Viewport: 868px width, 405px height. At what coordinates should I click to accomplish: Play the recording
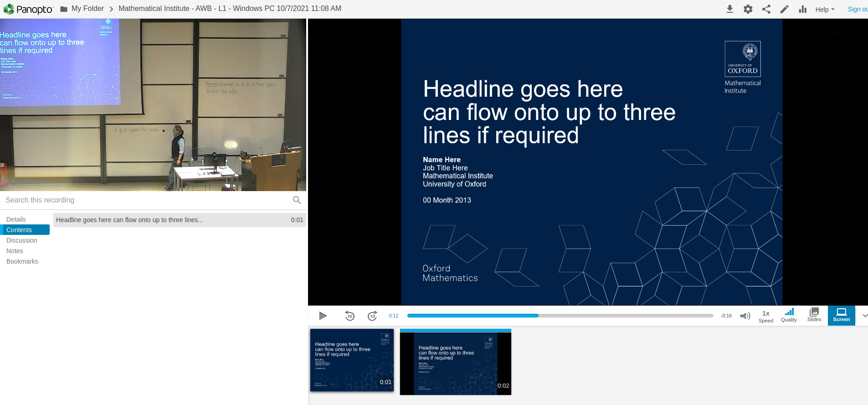(323, 316)
